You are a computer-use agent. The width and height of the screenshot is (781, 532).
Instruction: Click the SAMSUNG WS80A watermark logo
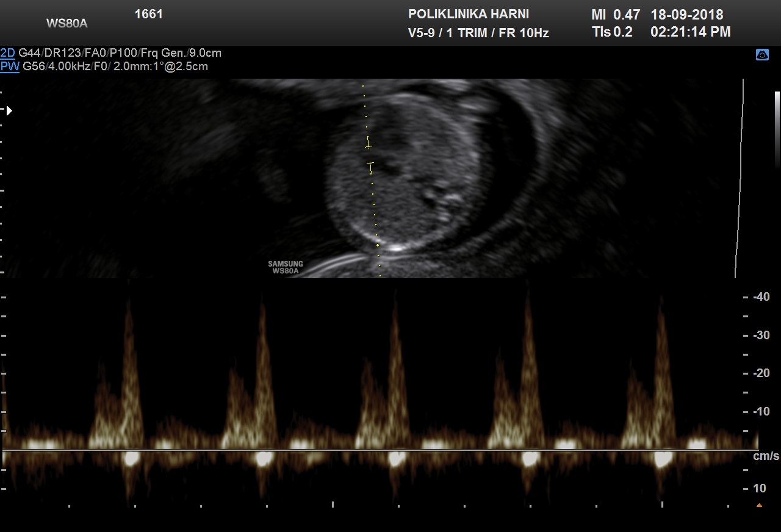tap(285, 267)
